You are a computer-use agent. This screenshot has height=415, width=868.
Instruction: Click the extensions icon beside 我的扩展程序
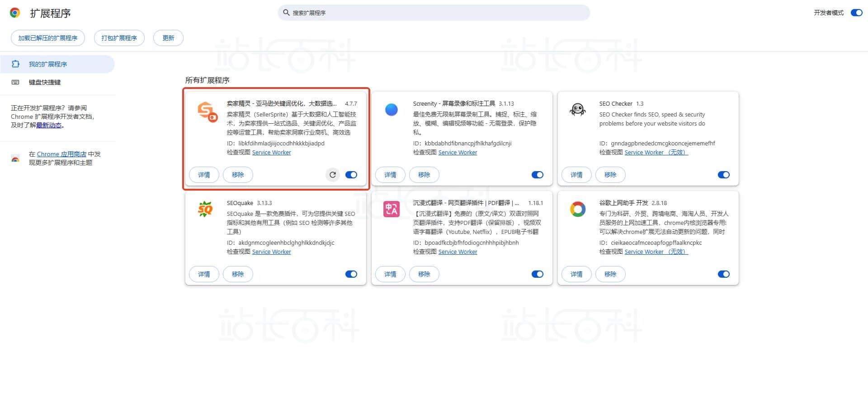coord(15,64)
